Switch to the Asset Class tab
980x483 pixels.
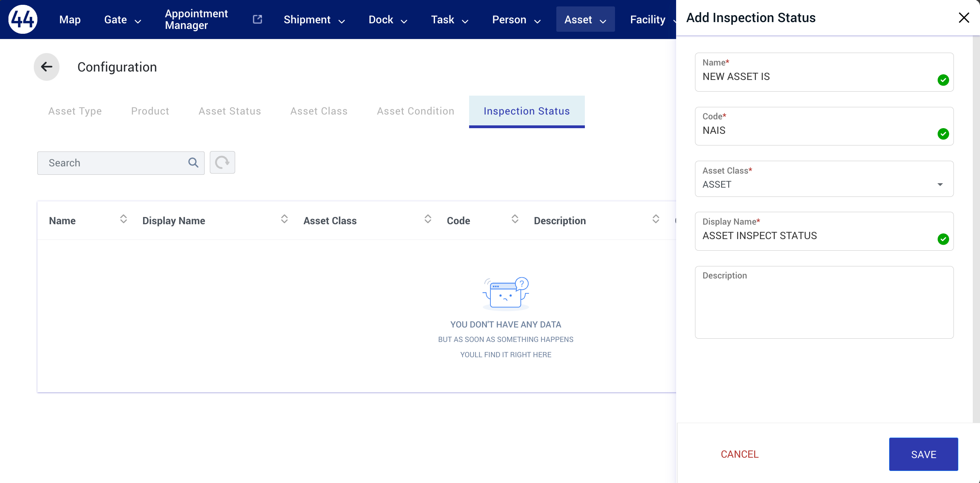tap(319, 111)
